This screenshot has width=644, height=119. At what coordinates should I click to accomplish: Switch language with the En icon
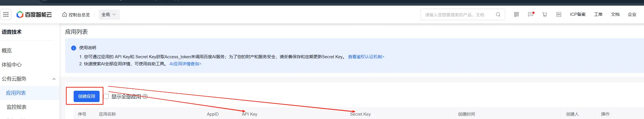click(x=559, y=15)
